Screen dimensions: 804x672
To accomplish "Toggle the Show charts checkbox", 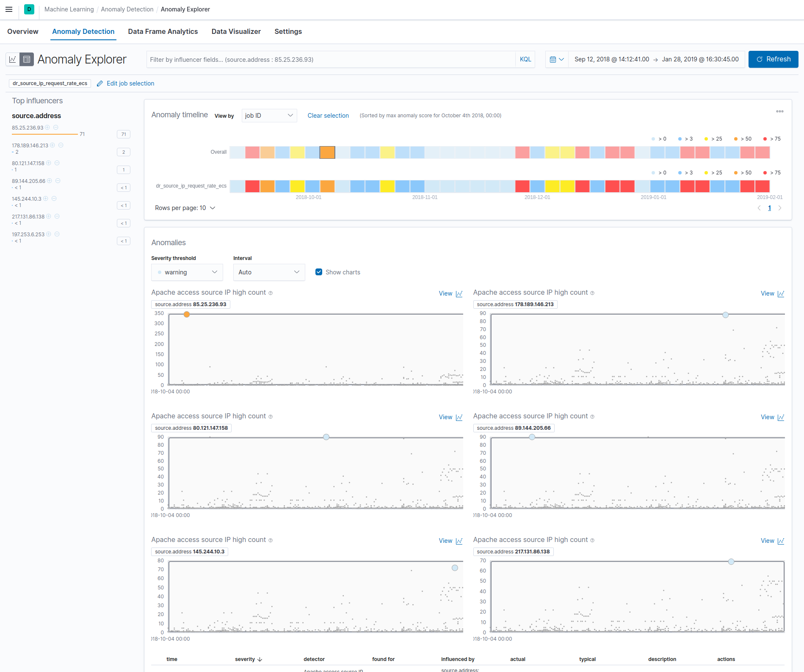I will [319, 272].
